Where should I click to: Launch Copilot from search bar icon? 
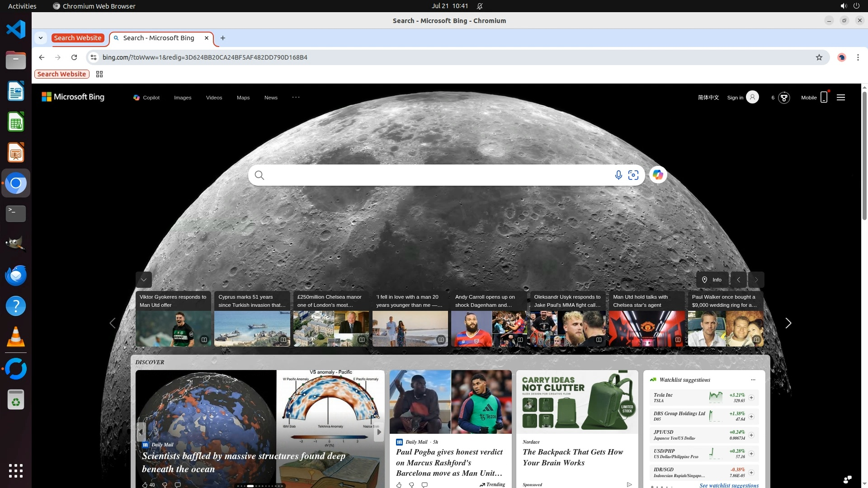658,175
